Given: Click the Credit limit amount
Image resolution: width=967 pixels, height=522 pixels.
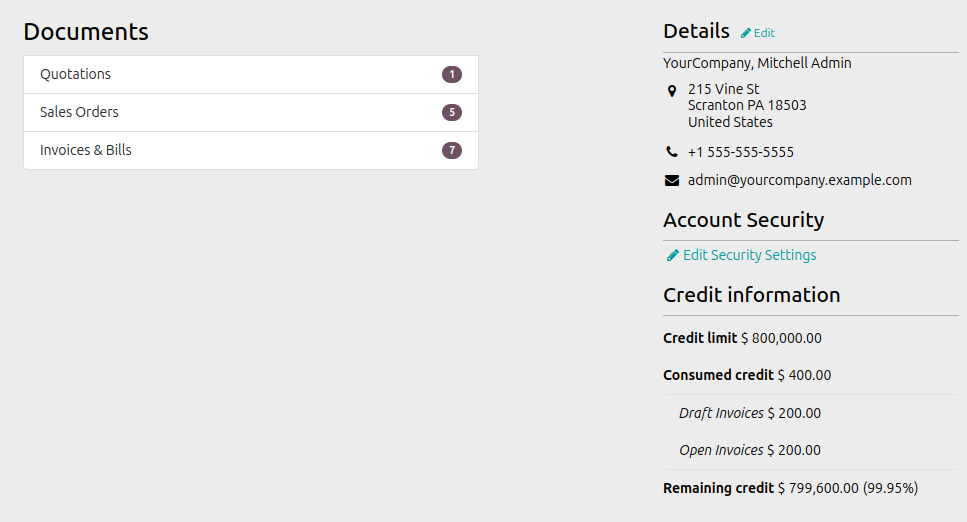Looking at the screenshot, I should click(x=781, y=338).
